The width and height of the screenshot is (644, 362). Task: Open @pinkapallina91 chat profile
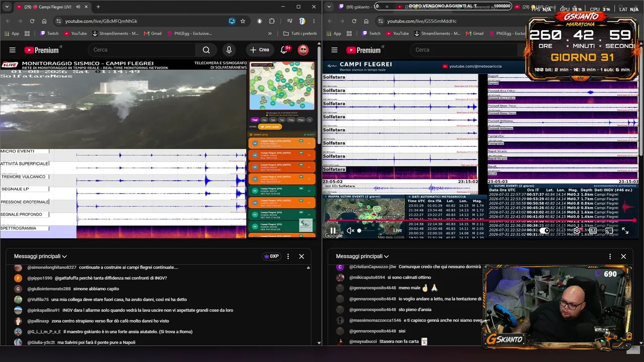[43, 310]
